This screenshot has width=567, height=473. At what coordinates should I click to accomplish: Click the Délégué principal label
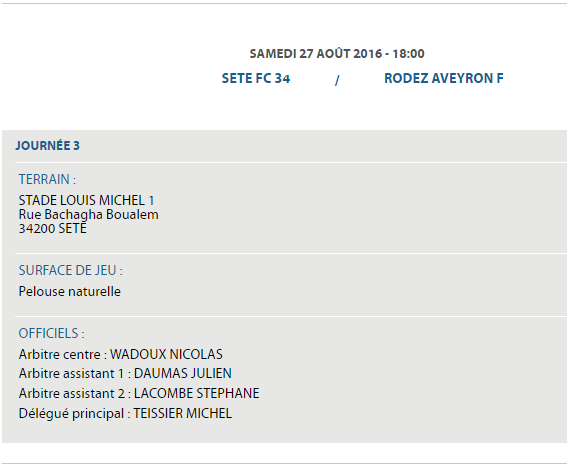pyautogui.click(x=71, y=414)
